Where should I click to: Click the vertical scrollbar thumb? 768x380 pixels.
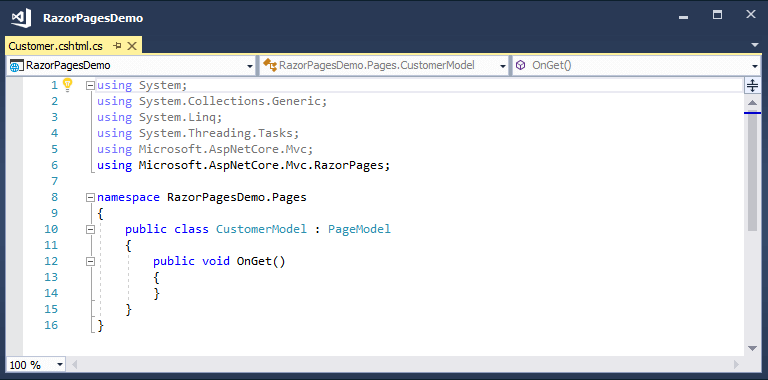click(x=753, y=172)
